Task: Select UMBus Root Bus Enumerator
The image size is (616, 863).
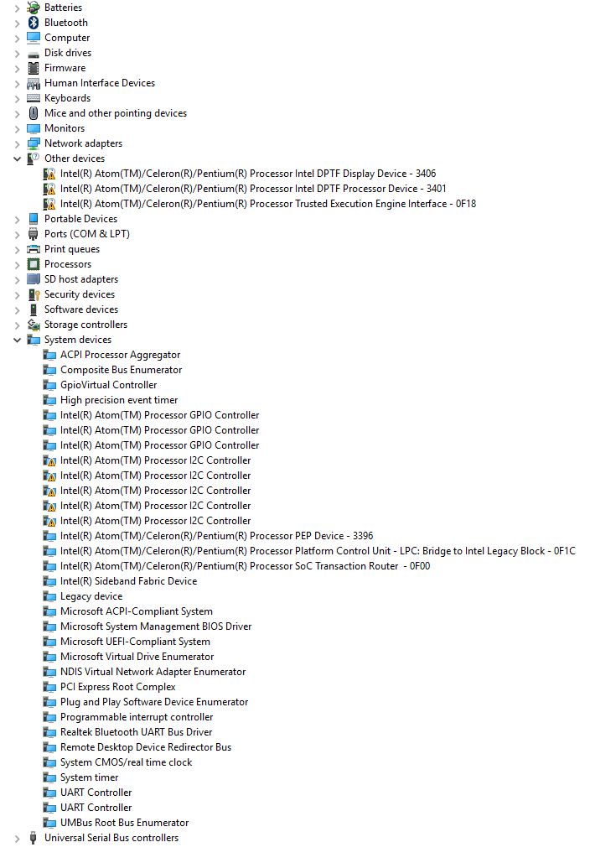Action: [x=124, y=823]
